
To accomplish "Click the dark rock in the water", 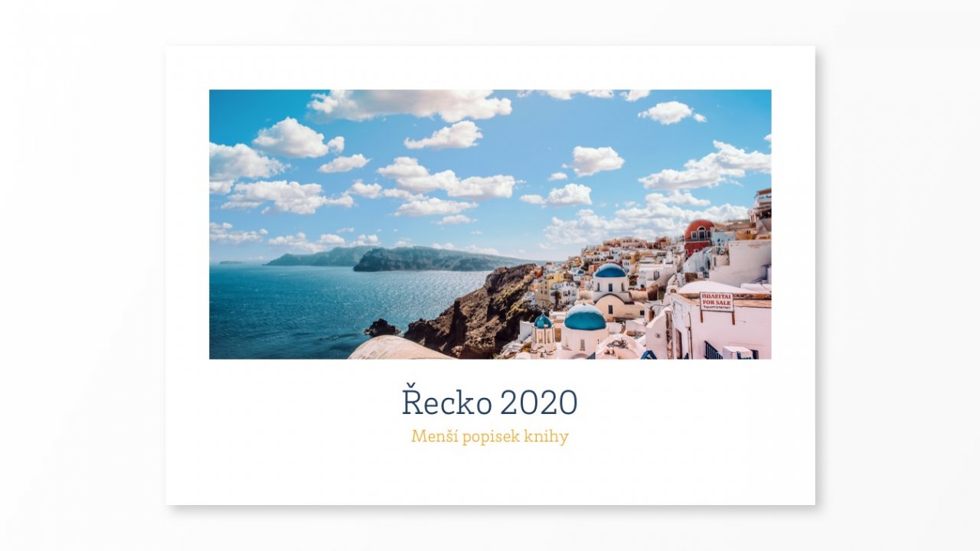I will click(x=381, y=328).
